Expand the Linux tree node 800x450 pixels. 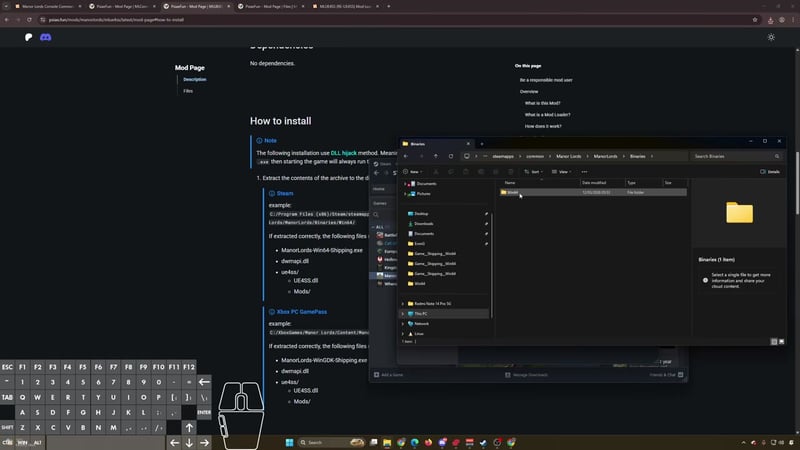(x=403, y=334)
